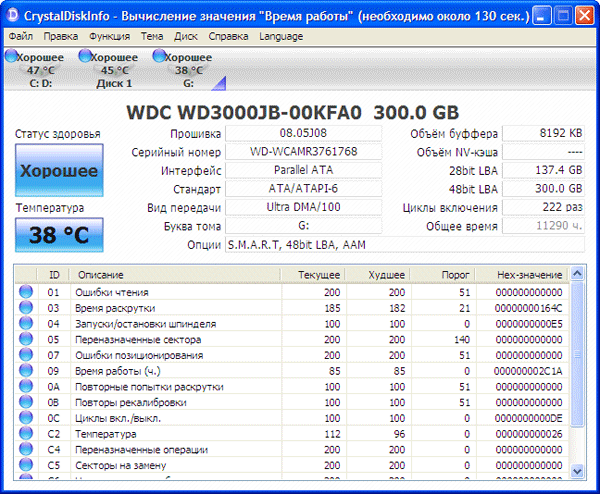Click the Описание column header
Screen dimensions: 600x494
click(x=175, y=274)
